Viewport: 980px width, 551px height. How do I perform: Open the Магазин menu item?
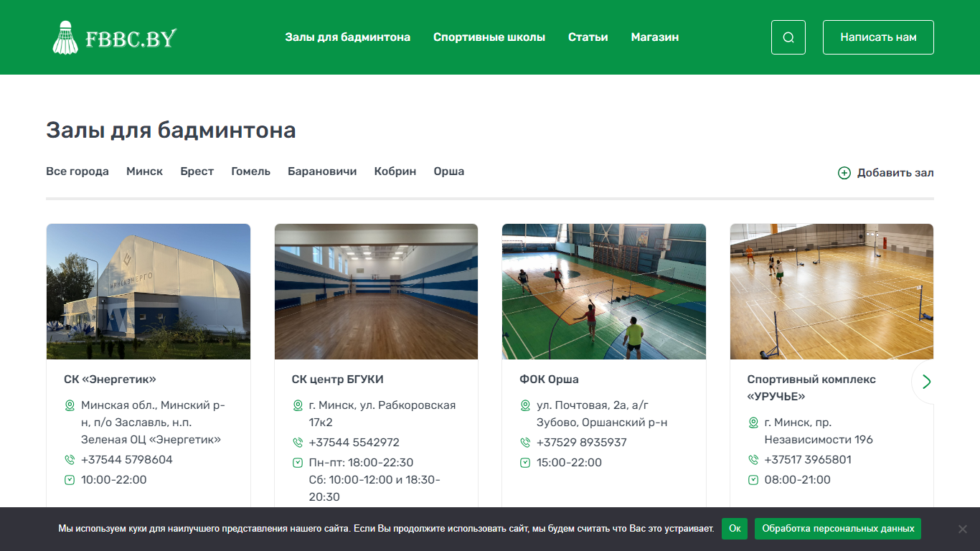pyautogui.click(x=655, y=37)
